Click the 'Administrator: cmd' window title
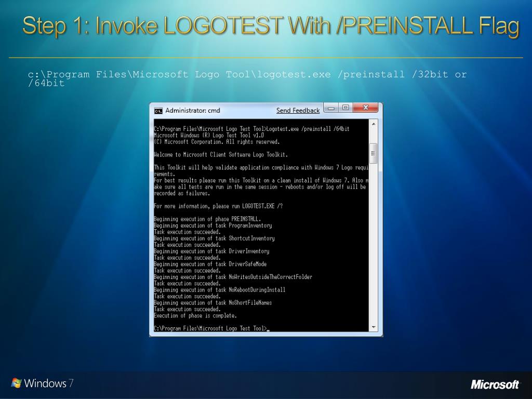 click(192, 111)
